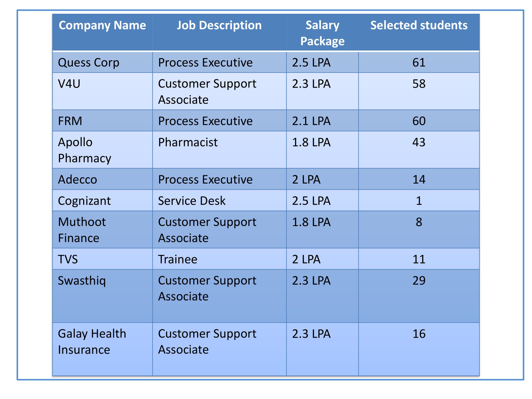Click the Pharmacist job description cell
532x399 pixels.
click(x=188, y=142)
